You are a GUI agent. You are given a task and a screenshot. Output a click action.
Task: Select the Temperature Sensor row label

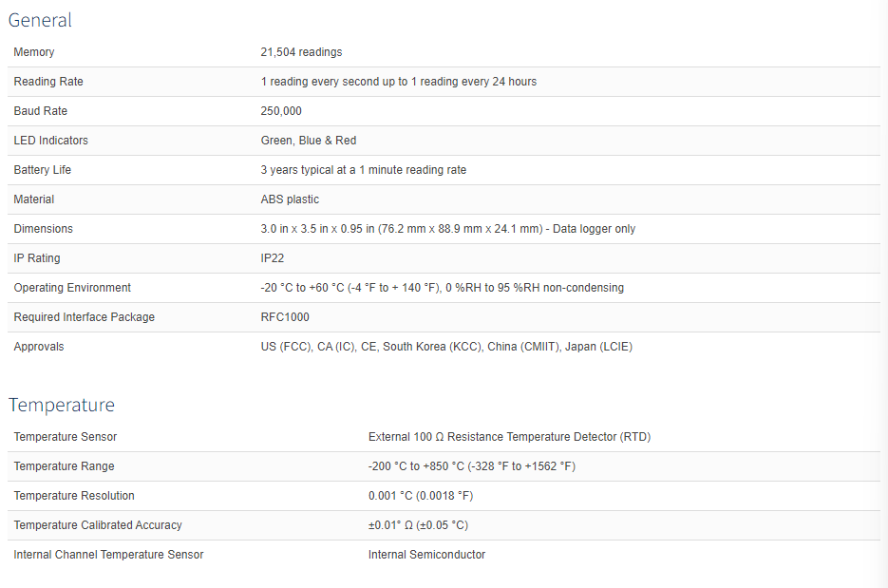tap(66, 437)
